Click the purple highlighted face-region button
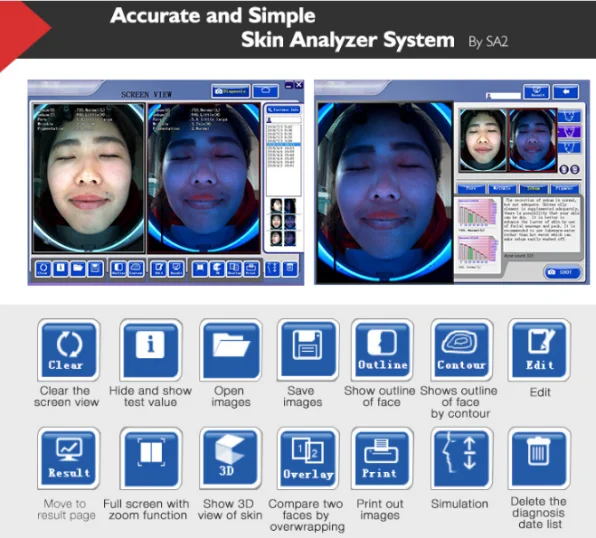Viewport: 596px width, 538px height. 569,132
